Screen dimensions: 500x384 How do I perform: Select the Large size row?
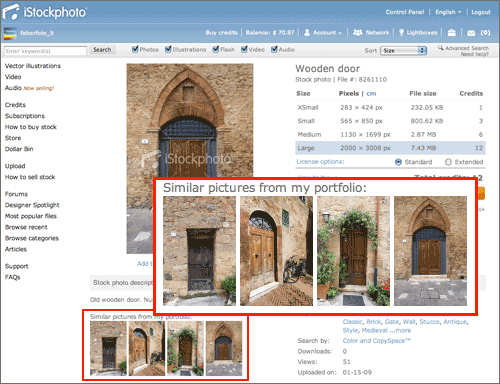(390, 148)
